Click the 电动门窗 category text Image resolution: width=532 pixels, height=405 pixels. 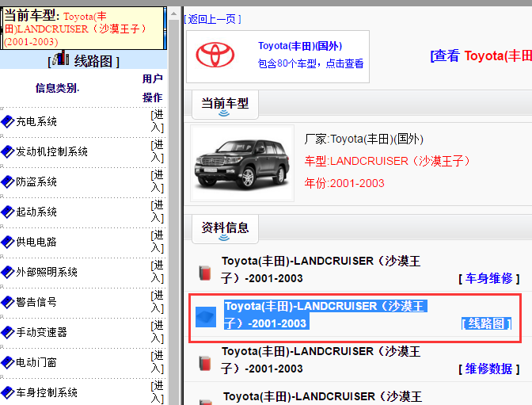coord(36,362)
